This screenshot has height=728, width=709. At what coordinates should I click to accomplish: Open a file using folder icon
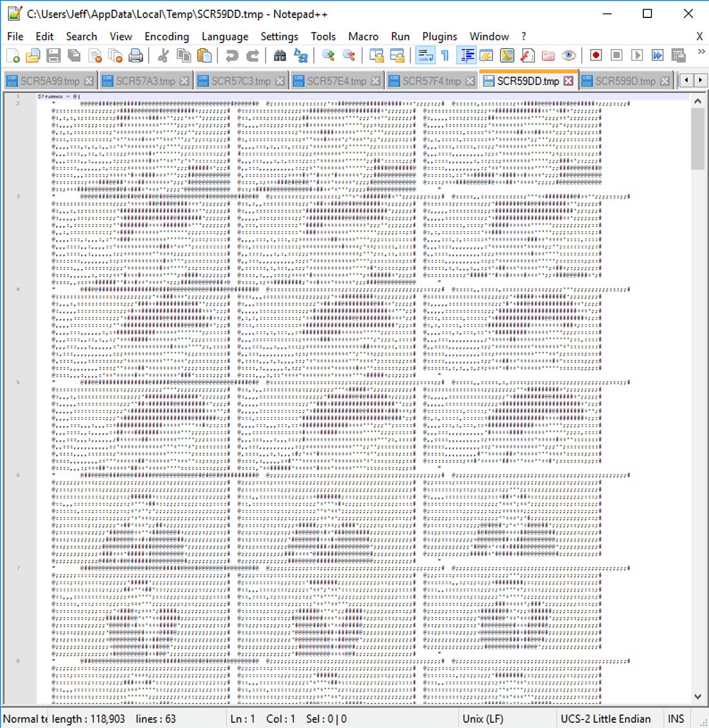pyautogui.click(x=33, y=55)
